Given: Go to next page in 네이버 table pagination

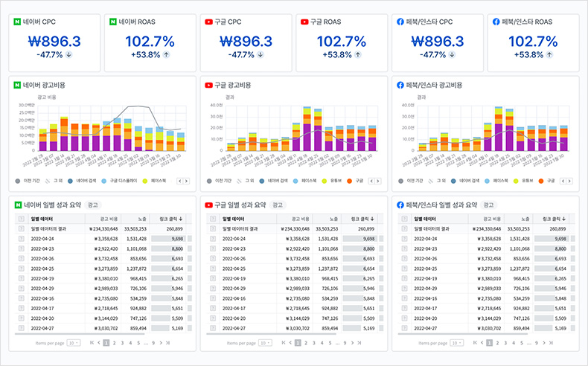Looking at the screenshot, I should click(x=161, y=343).
